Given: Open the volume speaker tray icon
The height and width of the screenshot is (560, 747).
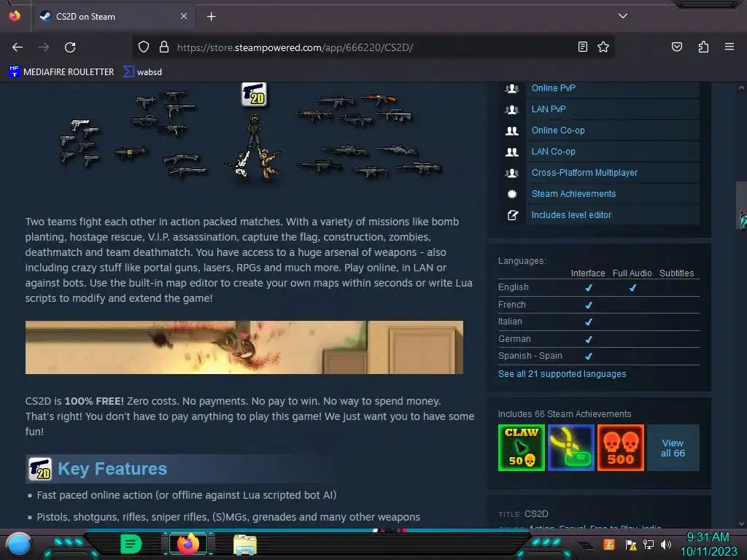Looking at the screenshot, I should pos(665,544).
